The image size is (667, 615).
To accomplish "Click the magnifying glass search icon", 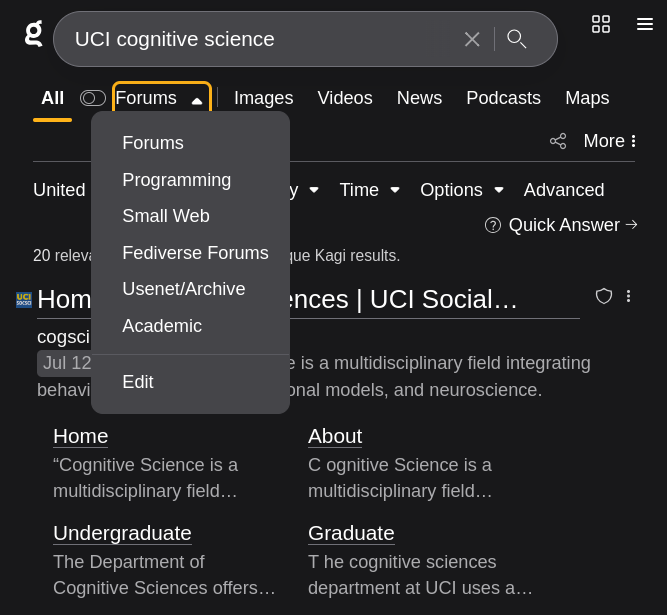I will pyautogui.click(x=516, y=39).
